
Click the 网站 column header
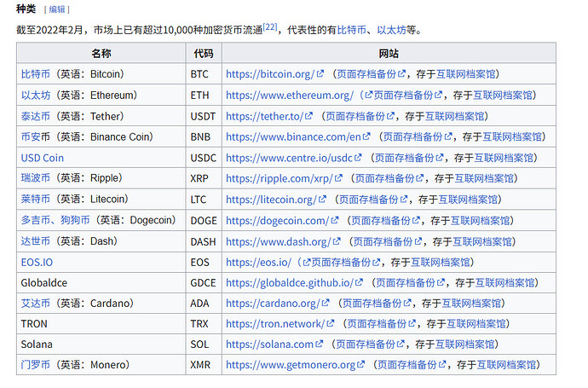389,53
